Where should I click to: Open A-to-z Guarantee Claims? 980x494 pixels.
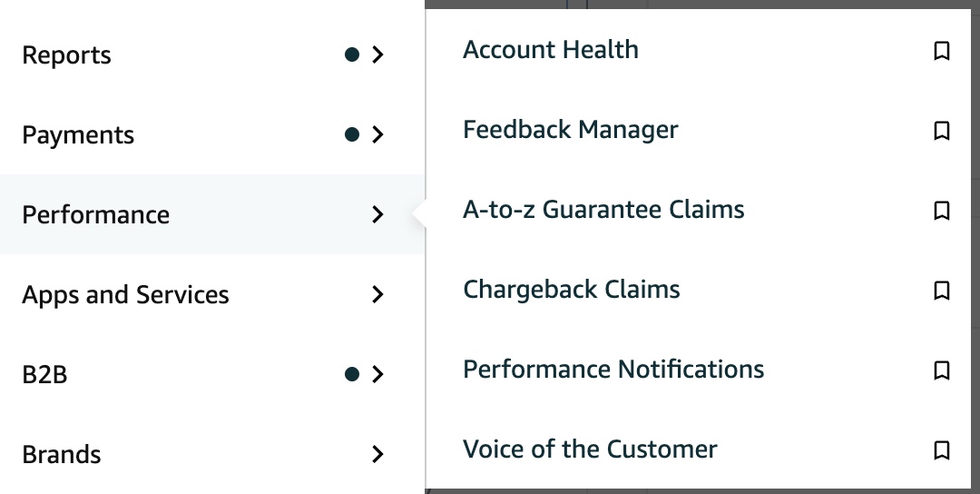tap(603, 210)
